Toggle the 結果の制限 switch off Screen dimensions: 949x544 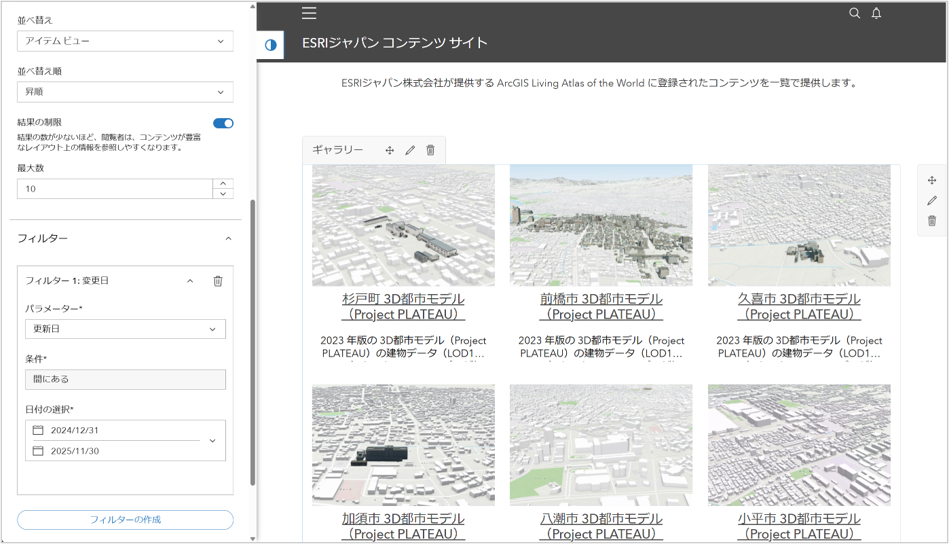click(x=223, y=123)
